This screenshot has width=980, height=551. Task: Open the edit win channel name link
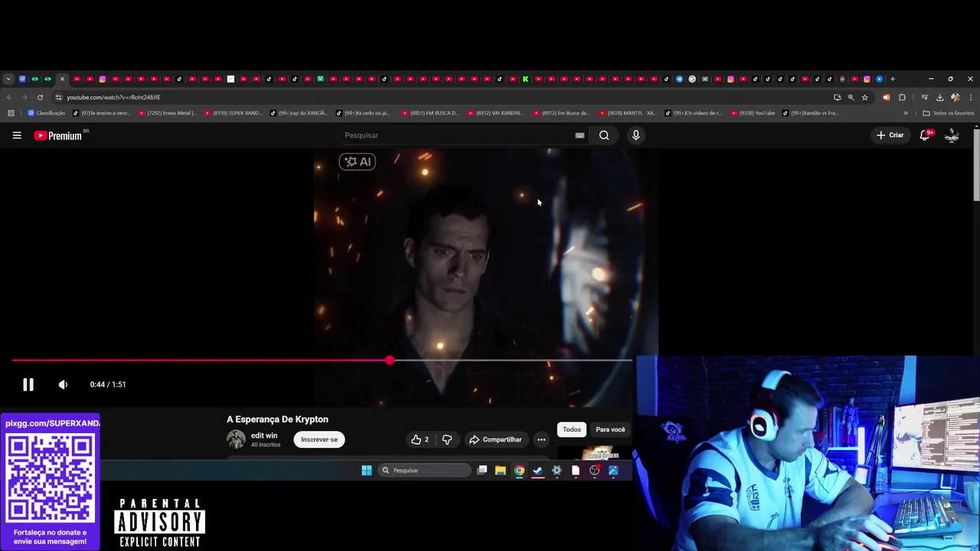pyautogui.click(x=264, y=435)
